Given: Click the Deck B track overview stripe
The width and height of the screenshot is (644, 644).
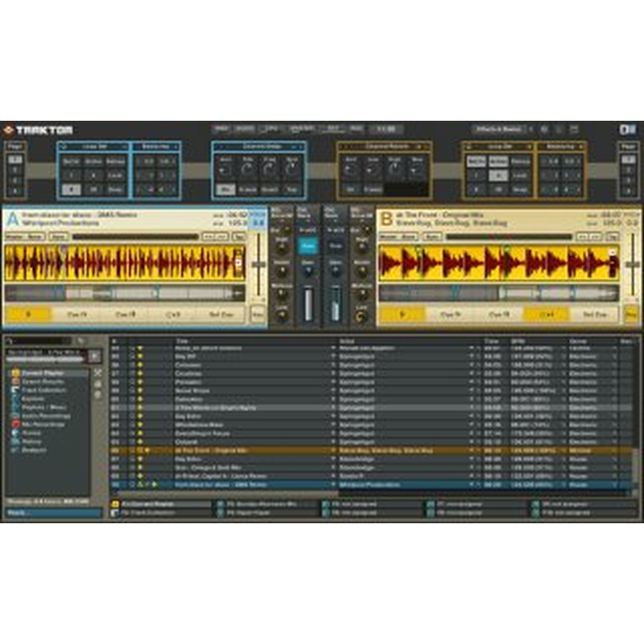Looking at the screenshot, I should [x=498, y=293].
